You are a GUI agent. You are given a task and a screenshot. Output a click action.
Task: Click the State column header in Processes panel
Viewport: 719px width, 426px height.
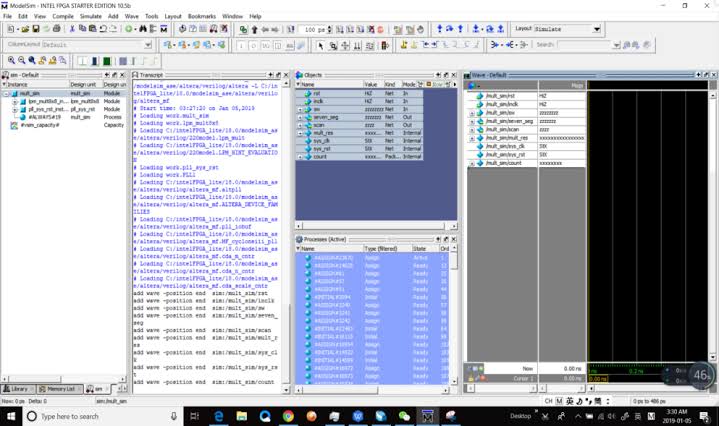coord(425,249)
